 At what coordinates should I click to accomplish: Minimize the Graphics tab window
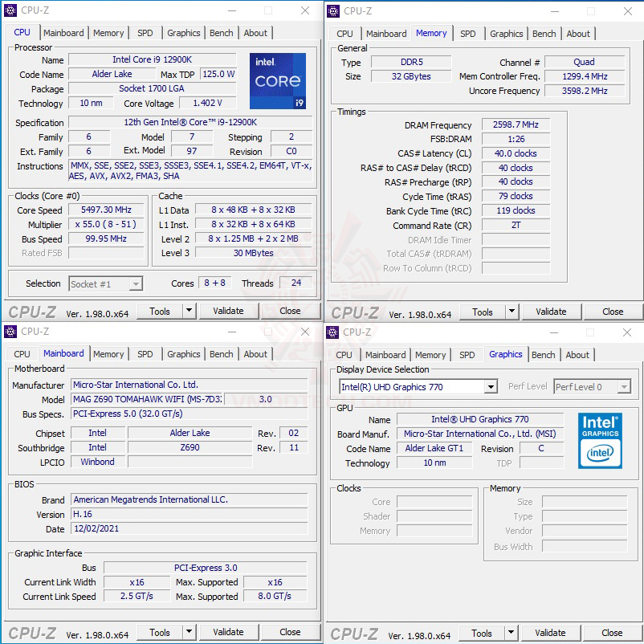pos(554,332)
